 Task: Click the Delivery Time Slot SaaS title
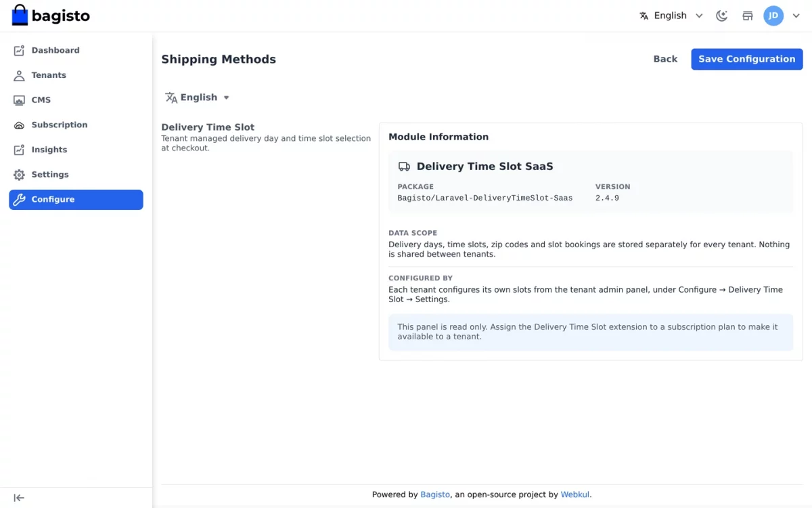(x=484, y=167)
